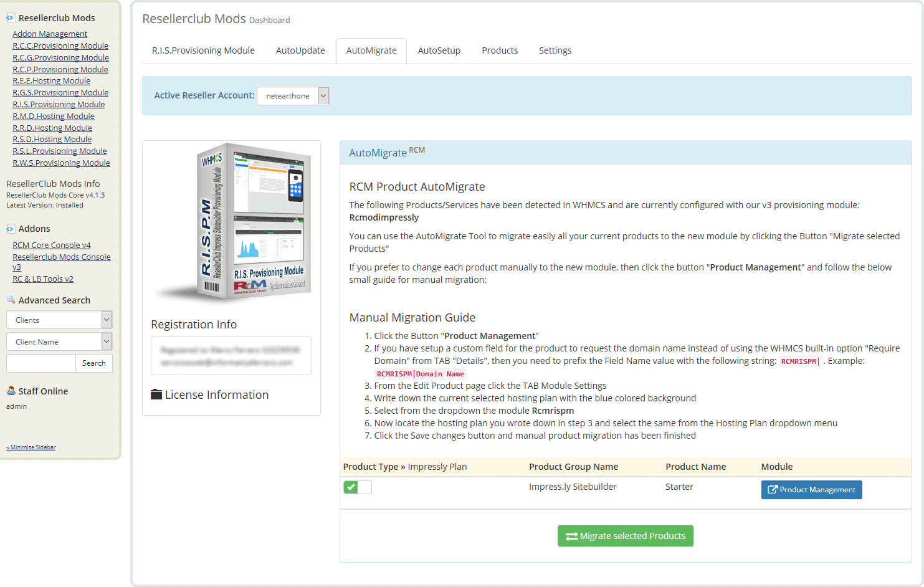Screen dimensions: 924x587
Task: Open R.S.L.Provisioning Module link
Action: 60,151
